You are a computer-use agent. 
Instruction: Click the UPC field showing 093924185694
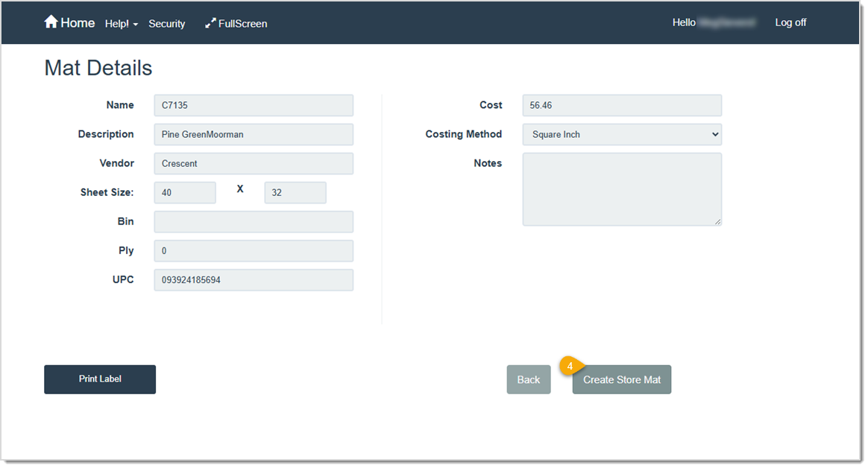click(254, 279)
